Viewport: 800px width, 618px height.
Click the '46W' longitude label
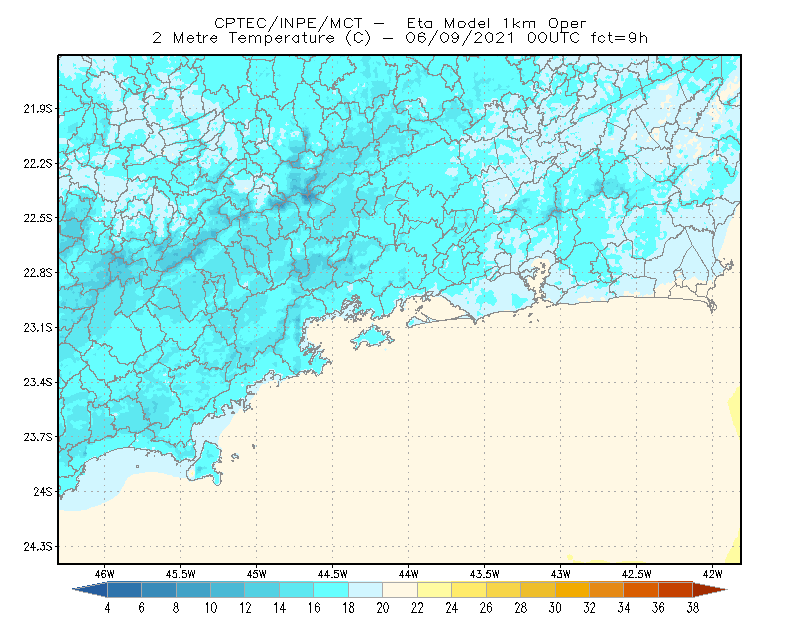[105, 574]
